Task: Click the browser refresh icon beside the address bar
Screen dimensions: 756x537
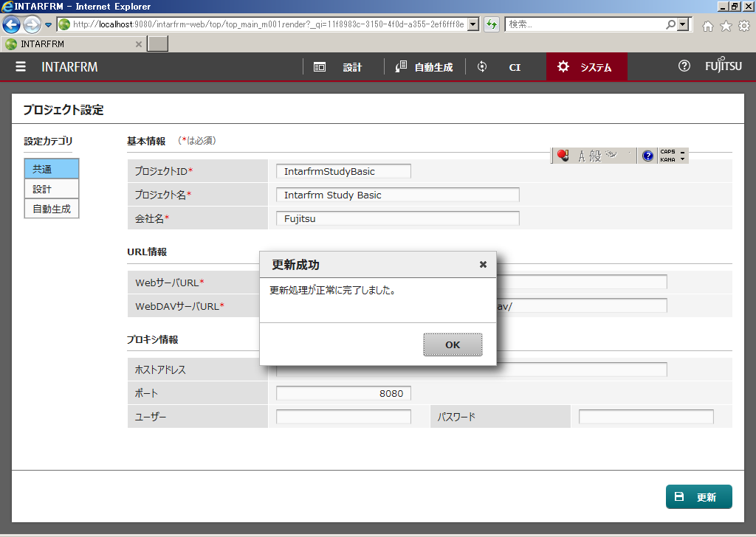Action: [x=492, y=24]
